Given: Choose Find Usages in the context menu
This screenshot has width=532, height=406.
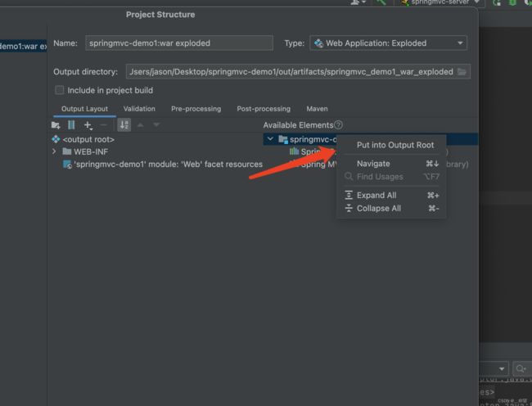Looking at the screenshot, I should coord(391,177).
